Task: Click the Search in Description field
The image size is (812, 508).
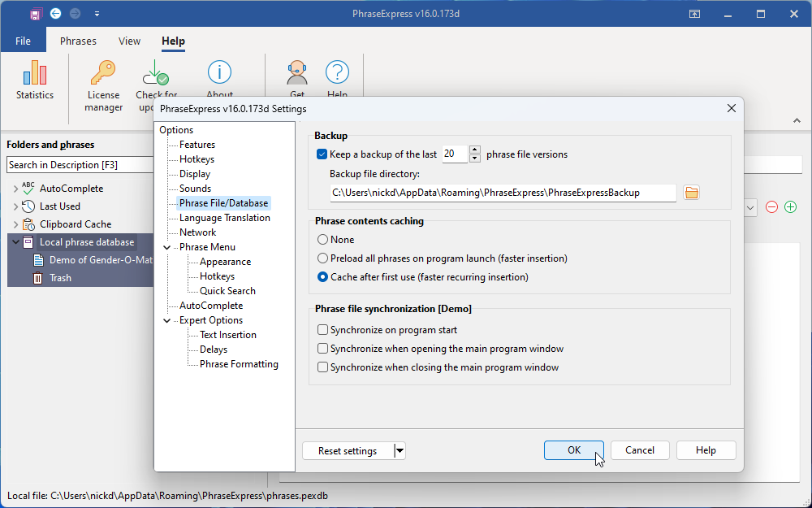Action: (80, 165)
